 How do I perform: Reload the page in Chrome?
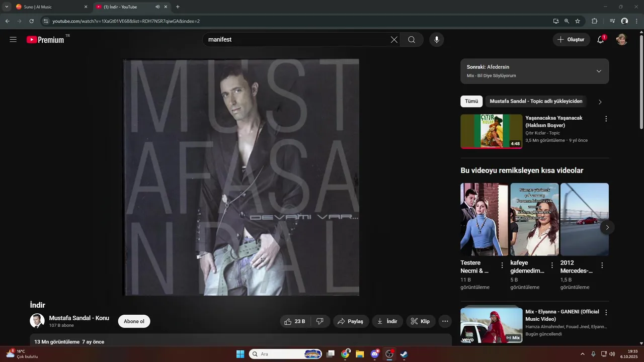click(31, 21)
